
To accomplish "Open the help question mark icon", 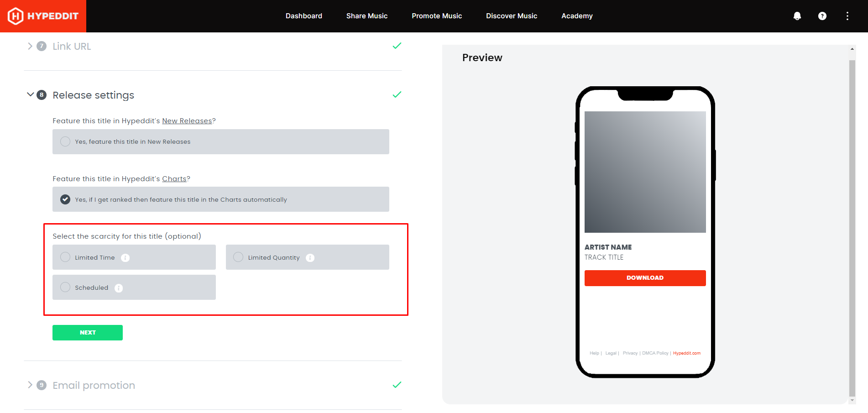I will 822,16.
